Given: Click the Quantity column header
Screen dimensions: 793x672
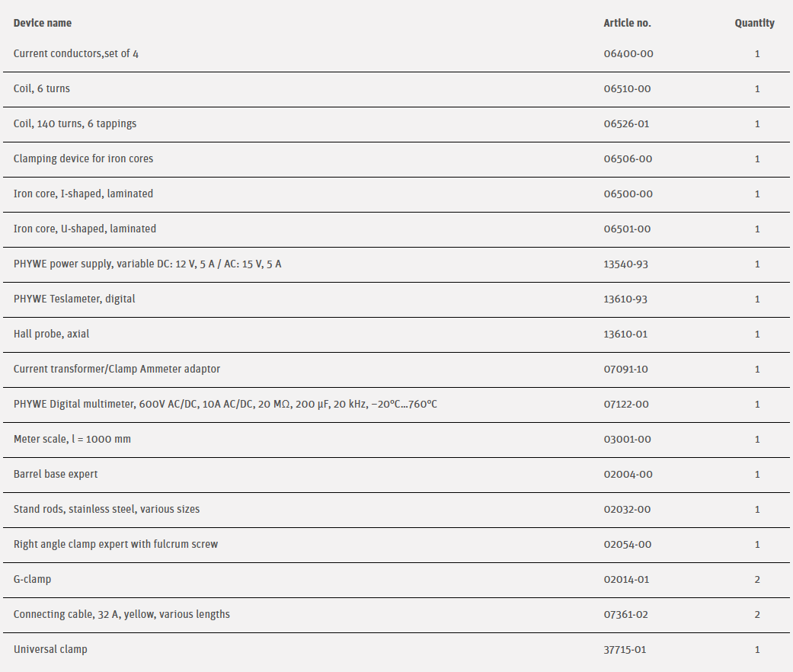Looking at the screenshot, I should pos(754,23).
